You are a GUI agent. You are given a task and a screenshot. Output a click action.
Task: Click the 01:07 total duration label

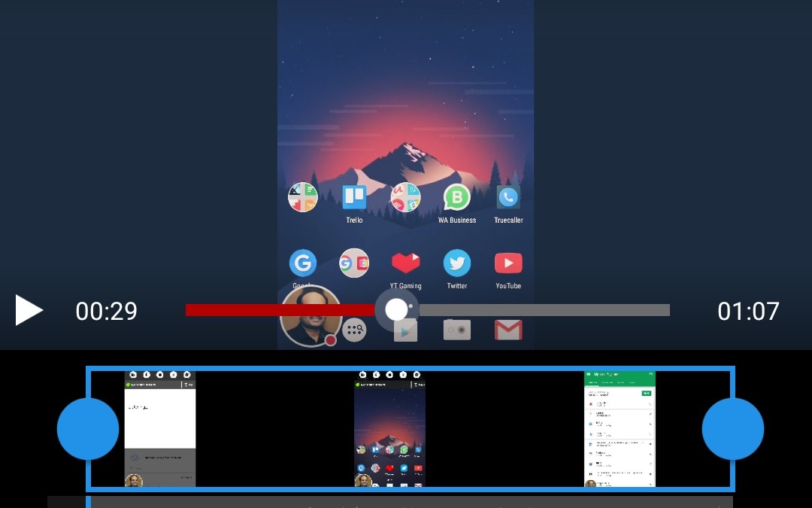coord(748,312)
